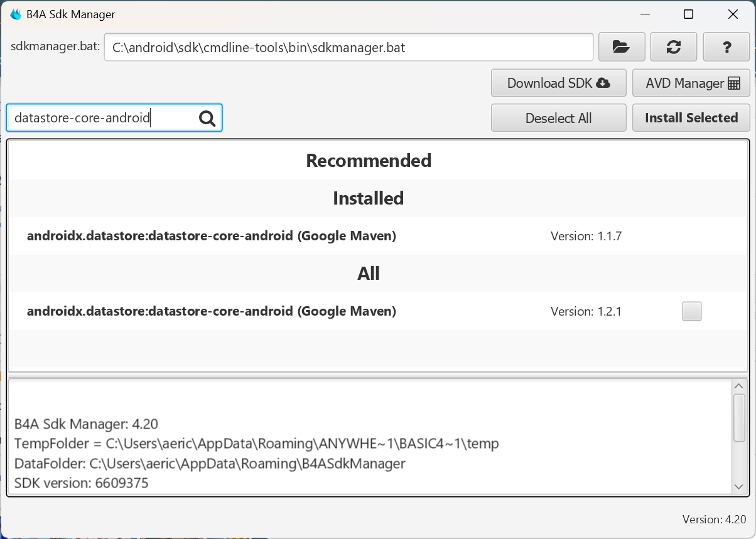Maximize the B4A Sdk Manager window

coord(688,14)
